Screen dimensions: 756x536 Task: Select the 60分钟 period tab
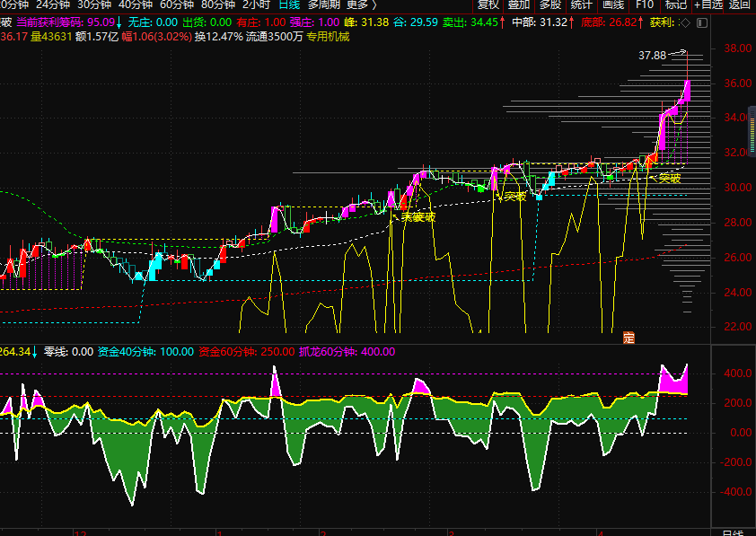177,4
